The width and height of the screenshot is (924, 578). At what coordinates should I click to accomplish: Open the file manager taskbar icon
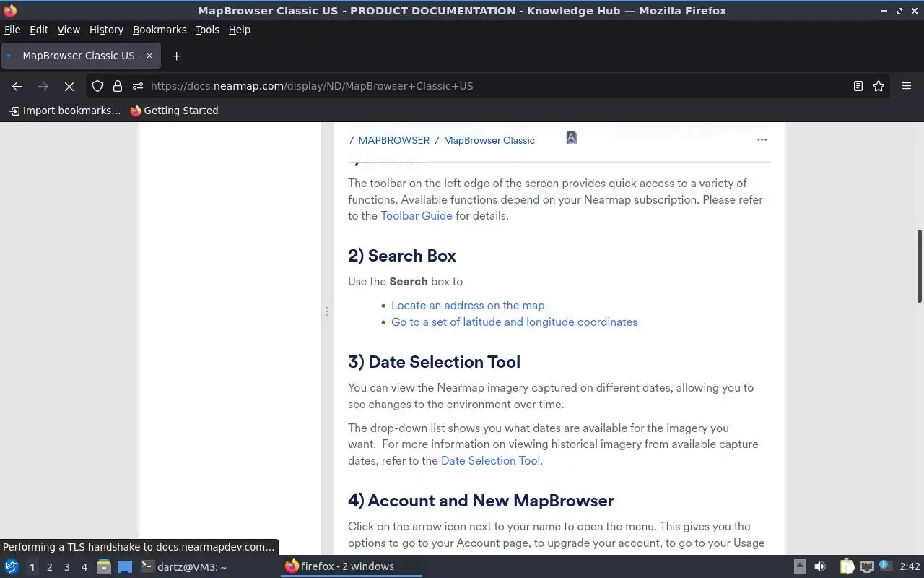point(103,566)
